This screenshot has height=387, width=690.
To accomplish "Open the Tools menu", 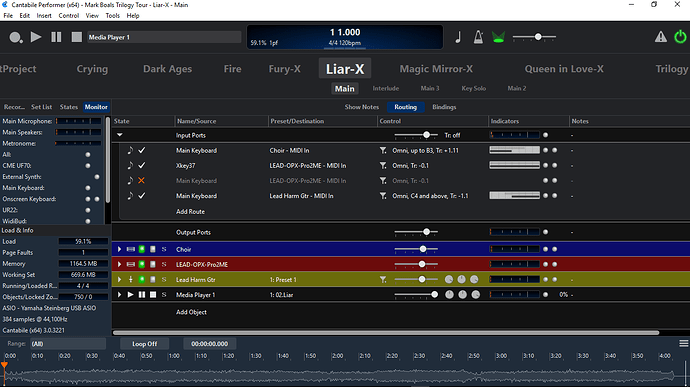I will (112, 15).
